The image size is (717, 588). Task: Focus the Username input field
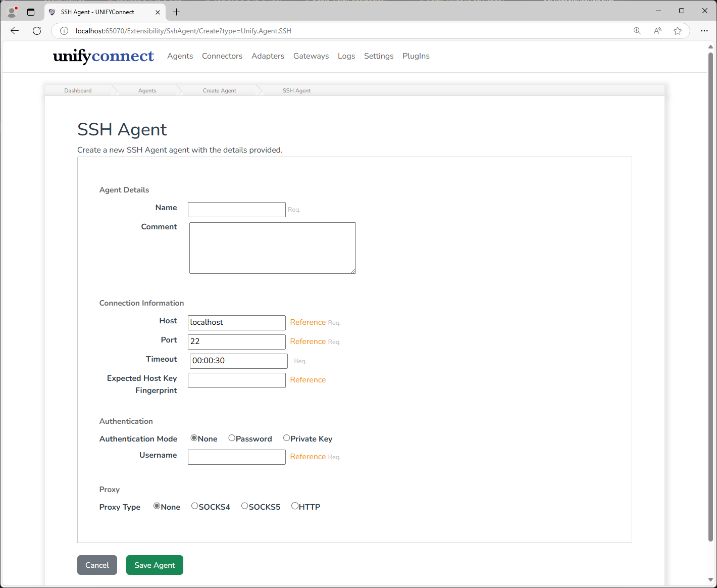[x=237, y=457]
